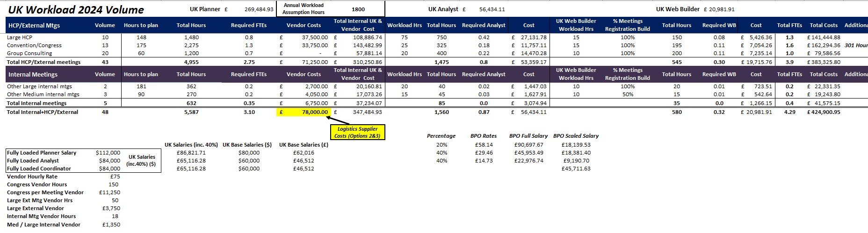Select the 'UK Base Salaries (£)' column header
This screenshot has height=233, width=868.
pyautogui.click(x=304, y=145)
